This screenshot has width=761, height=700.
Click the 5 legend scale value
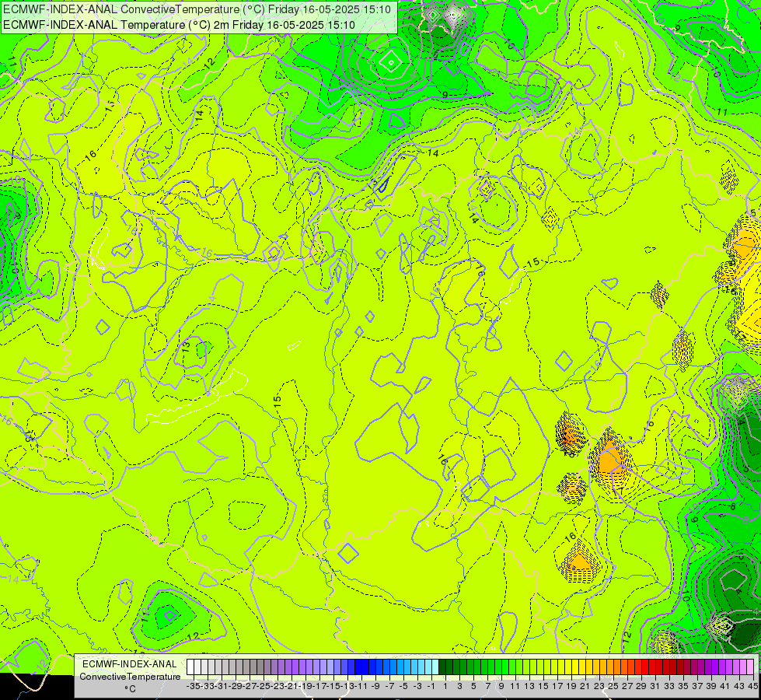pyautogui.click(x=473, y=687)
